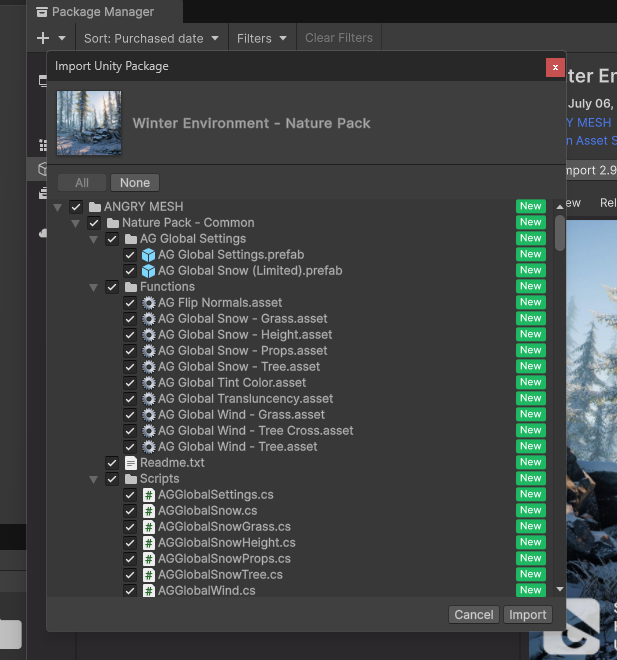Click the gear icon of AG Global Transluncency.asset
The image size is (617, 660).
[148, 399]
